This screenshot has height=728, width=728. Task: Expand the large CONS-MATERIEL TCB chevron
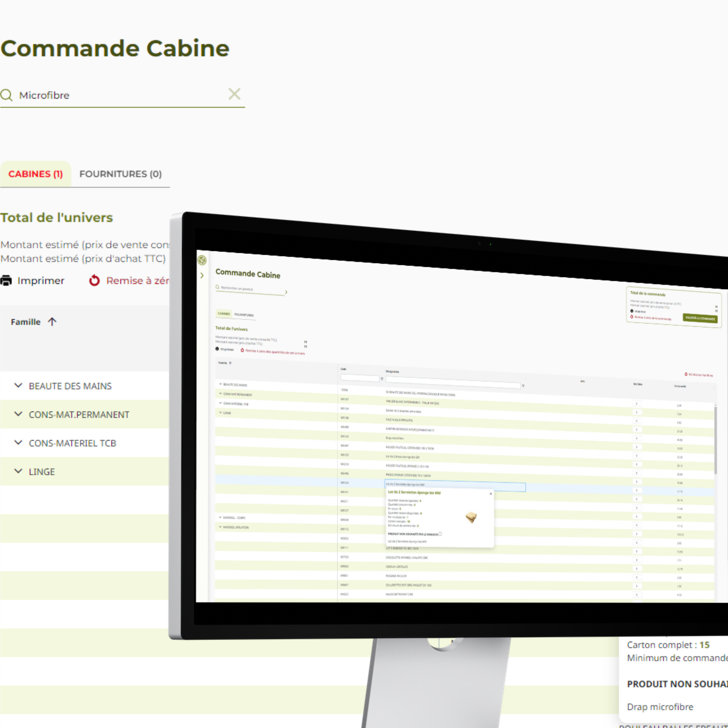pos(18,442)
